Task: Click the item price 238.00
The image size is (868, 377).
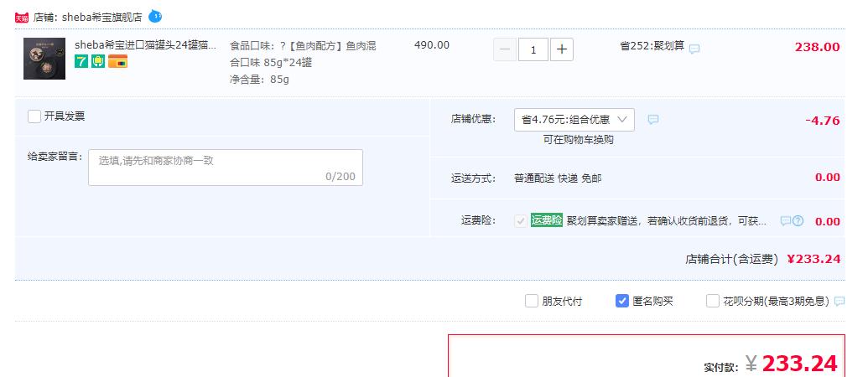Action: (x=817, y=47)
